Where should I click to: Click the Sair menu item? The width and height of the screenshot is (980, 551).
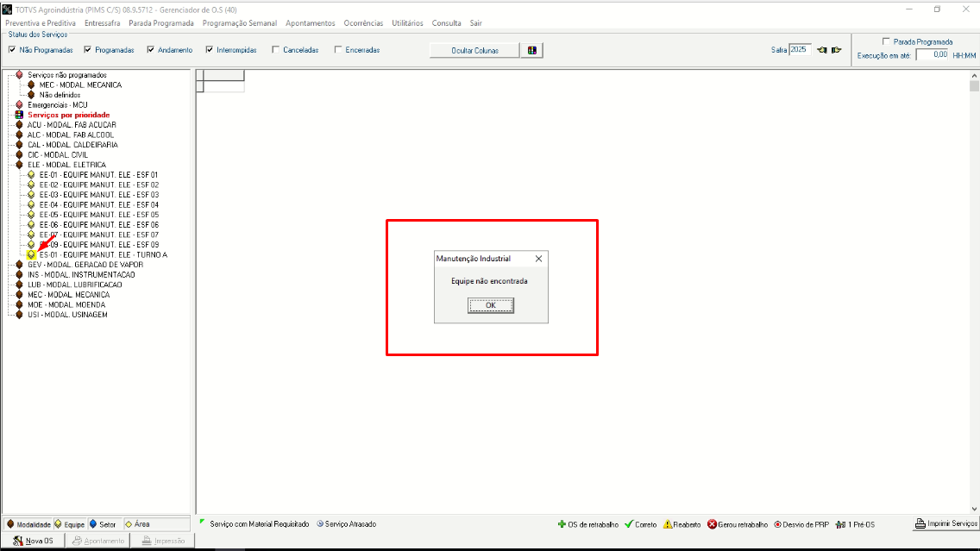coord(475,23)
